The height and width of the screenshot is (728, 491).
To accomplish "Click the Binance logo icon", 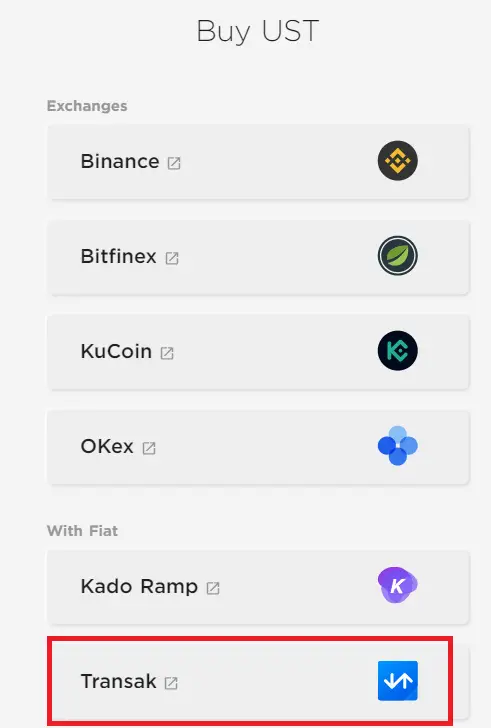I will [x=398, y=161].
